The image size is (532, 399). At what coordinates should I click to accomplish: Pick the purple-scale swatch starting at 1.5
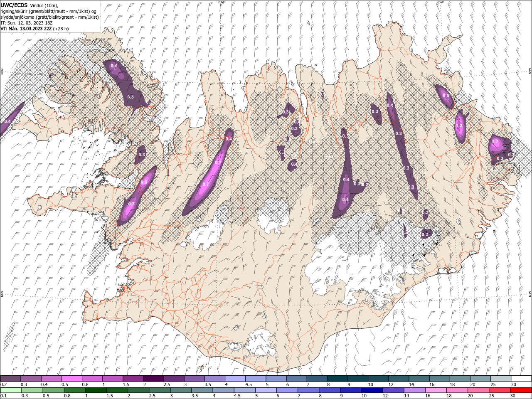pos(133,379)
